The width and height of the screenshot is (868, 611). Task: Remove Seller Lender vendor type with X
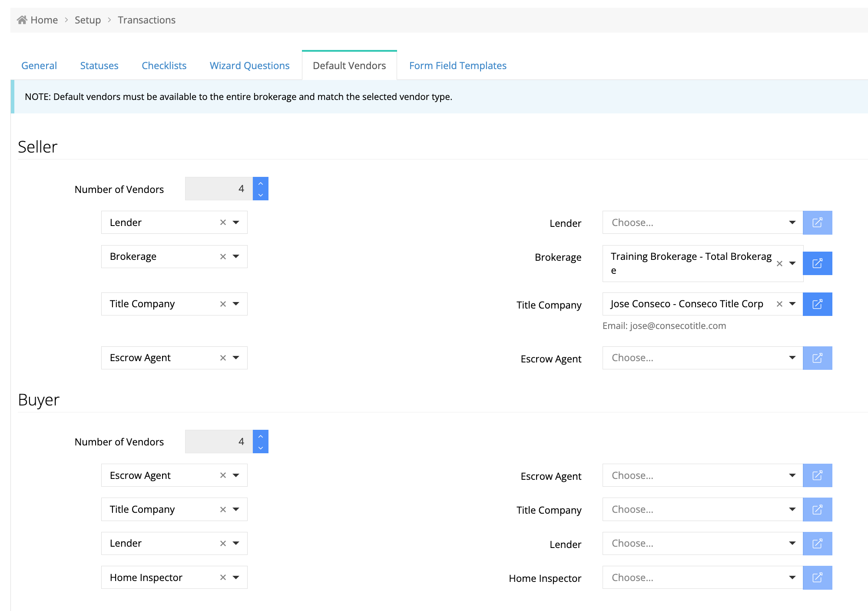coord(223,222)
